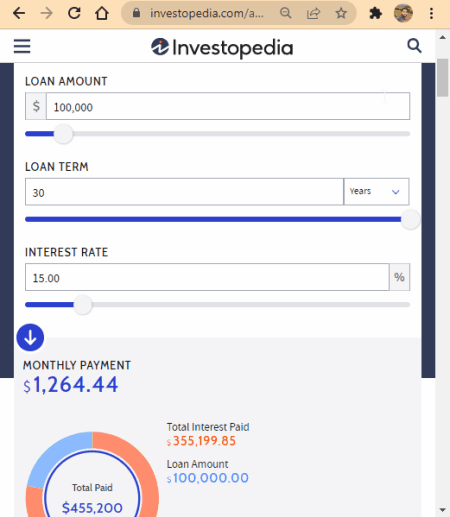The height and width of the screenshot is (517, 450).
Task: Open the Chrome three-dot menu
Action: pyautogui.click(x=431, y=13)
